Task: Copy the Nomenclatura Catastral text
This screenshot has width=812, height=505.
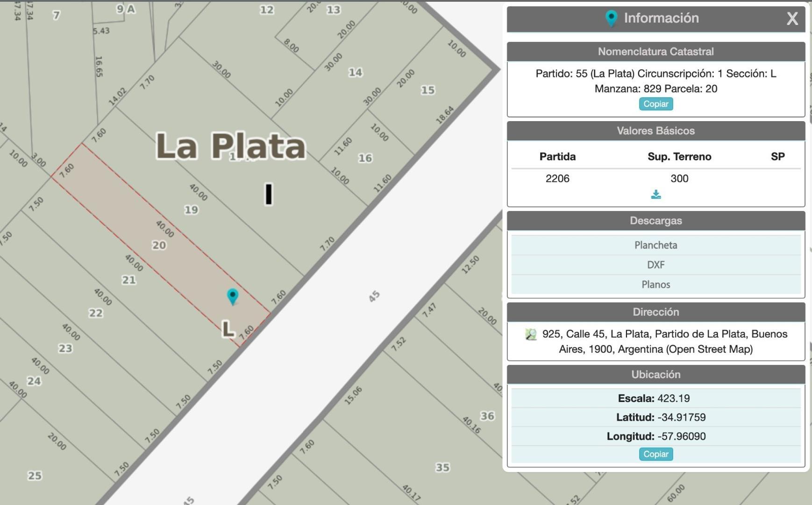Action: click(655, 104)
